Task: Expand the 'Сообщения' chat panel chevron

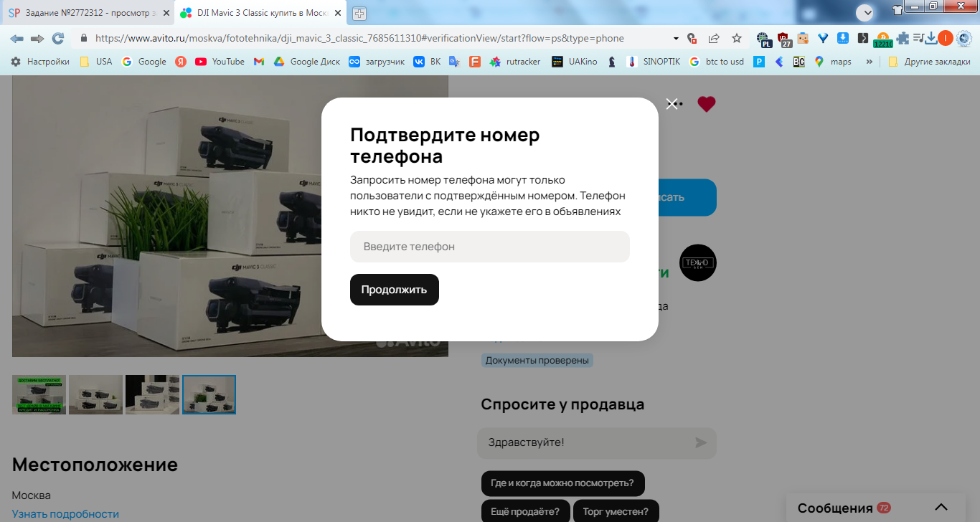Action: pos(941,508)
